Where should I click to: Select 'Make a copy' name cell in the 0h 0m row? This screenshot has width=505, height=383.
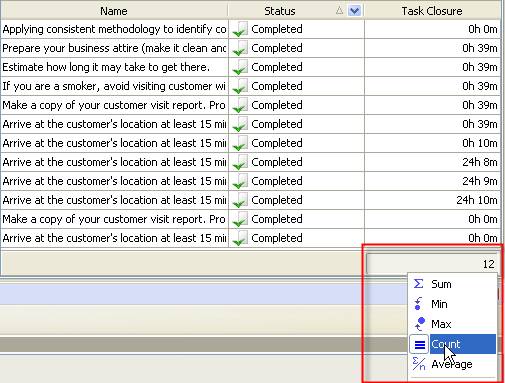(x=114, y=219)
